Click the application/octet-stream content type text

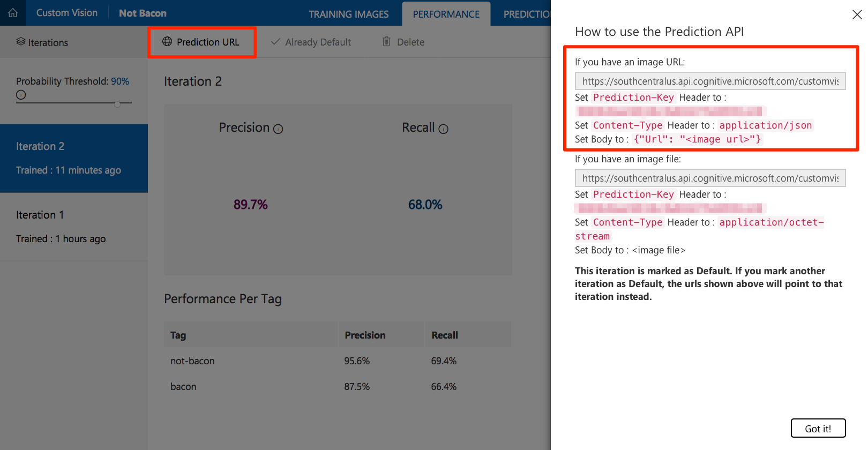(699, 229)
